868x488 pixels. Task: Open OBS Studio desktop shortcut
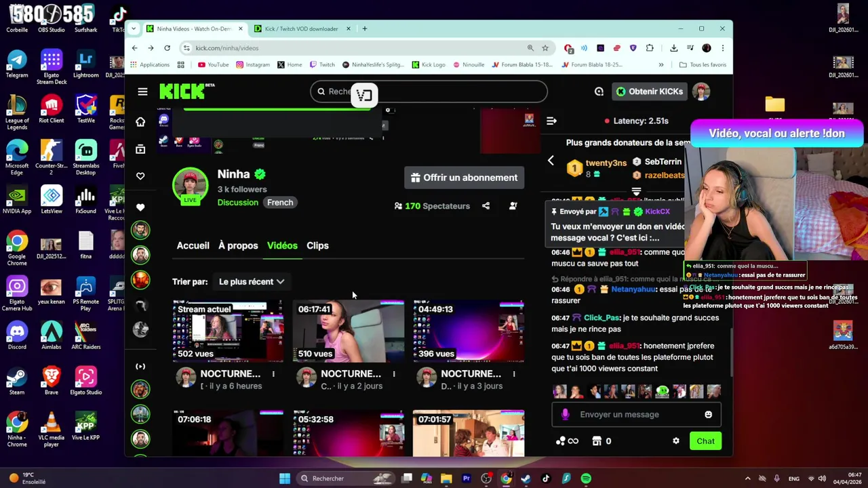[52, 18]
